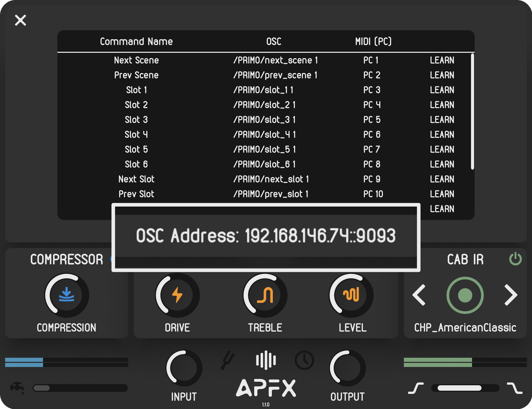Click the COMPRESSOR section title
532x409 pixels.
(67, 259)
